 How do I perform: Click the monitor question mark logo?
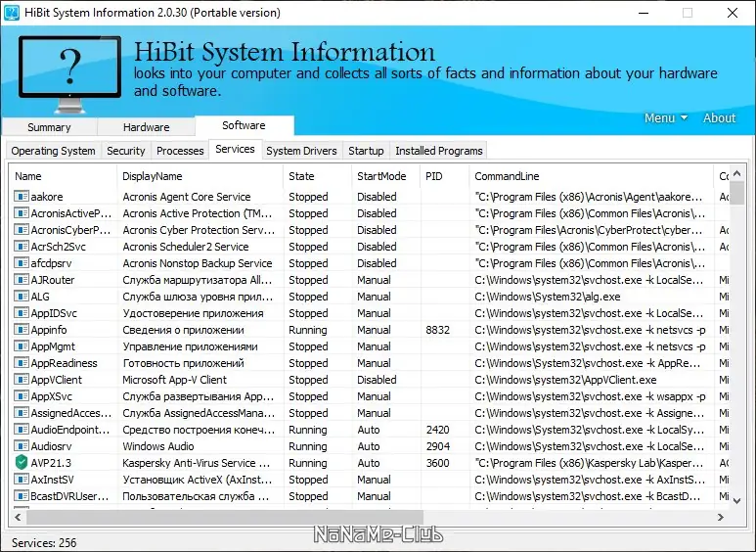click(x=69, y=73)
